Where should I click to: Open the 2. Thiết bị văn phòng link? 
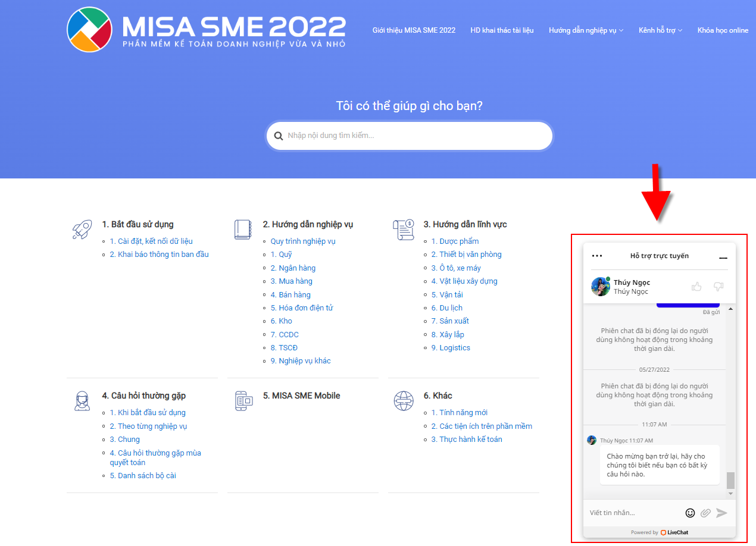[x=467, y=255]
